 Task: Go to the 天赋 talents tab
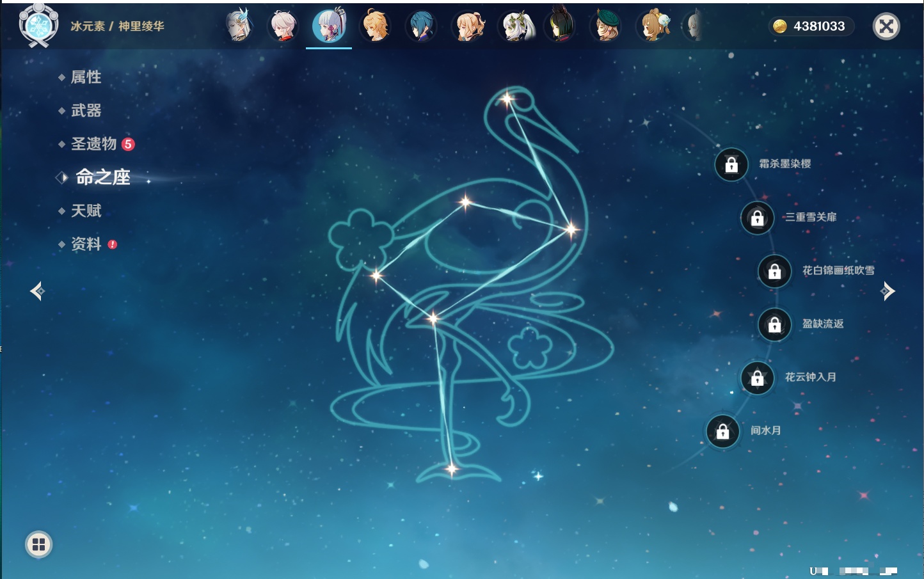click(x=86, y=210)
